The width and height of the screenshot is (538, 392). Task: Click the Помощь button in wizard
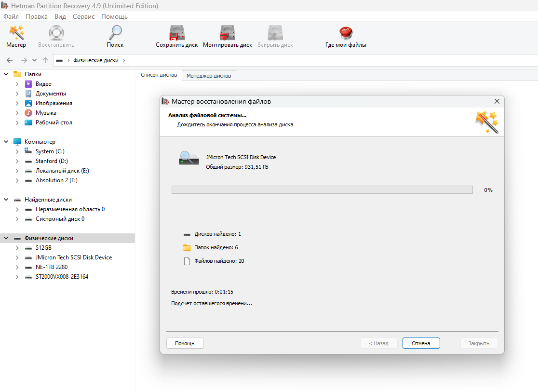pyautogui.click(x=185, y=343)
